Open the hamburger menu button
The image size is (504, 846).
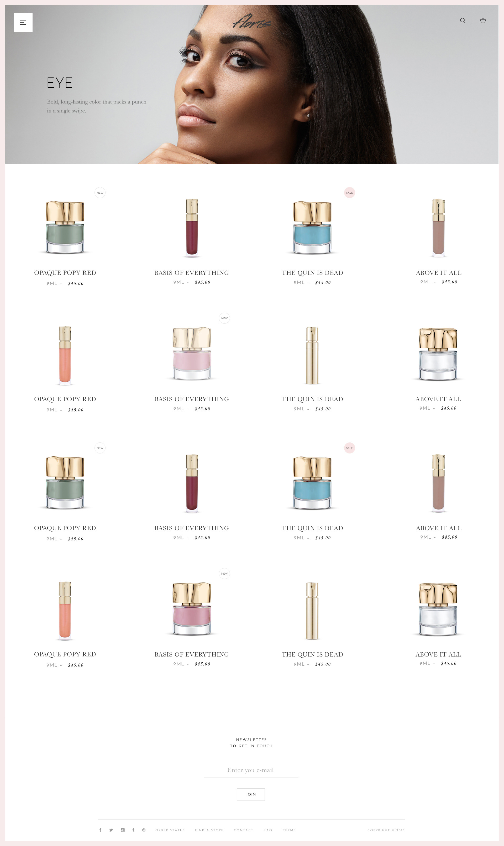click(23, 22)
